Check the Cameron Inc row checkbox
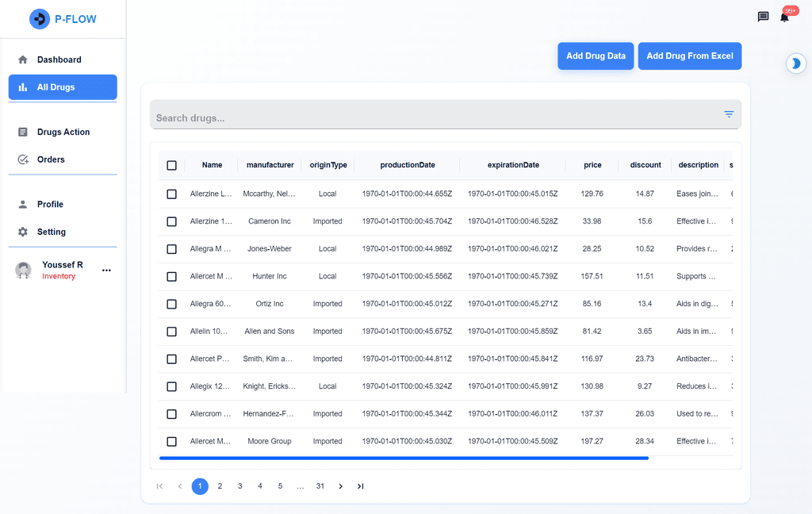Image resolution: width=812 pixels, height=514 pixels. tap(171, 221)
